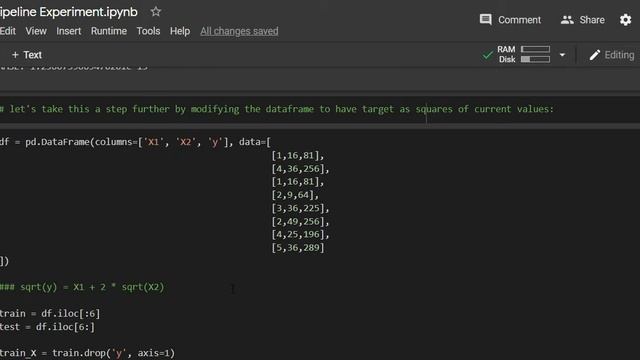This screenshot has width=640, height=360.
Task: Click the train = df.iloc[:6] line
Action: [x=50, y=313]
